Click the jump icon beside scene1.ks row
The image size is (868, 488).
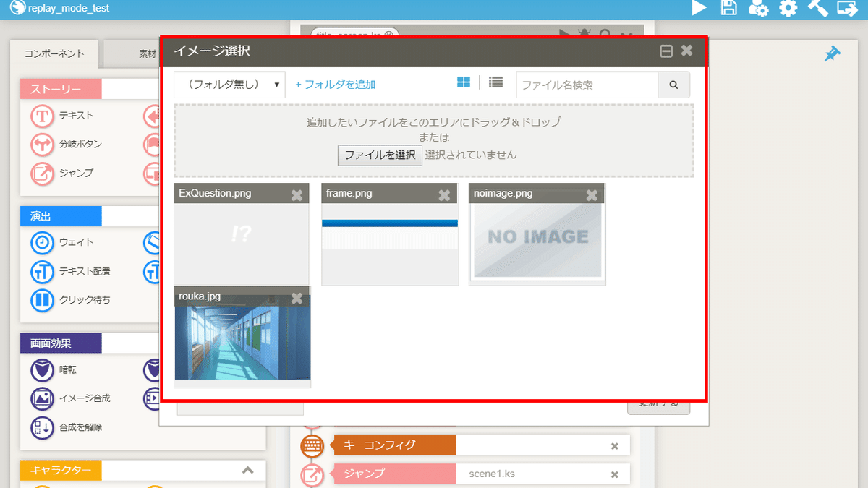tap(312, 475)
